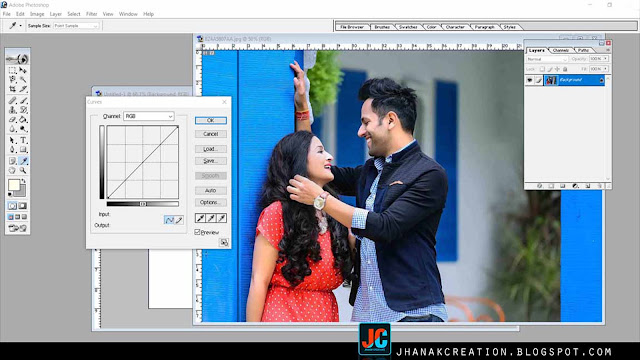The width and height of the screenshot is (640, 360).
Task: Switch to Standard edit mode
Action: (x=12, y=206)
